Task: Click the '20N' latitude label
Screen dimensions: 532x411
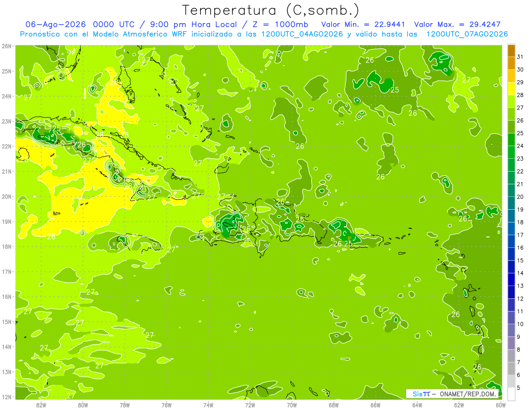Action: (x=7, y=196)
